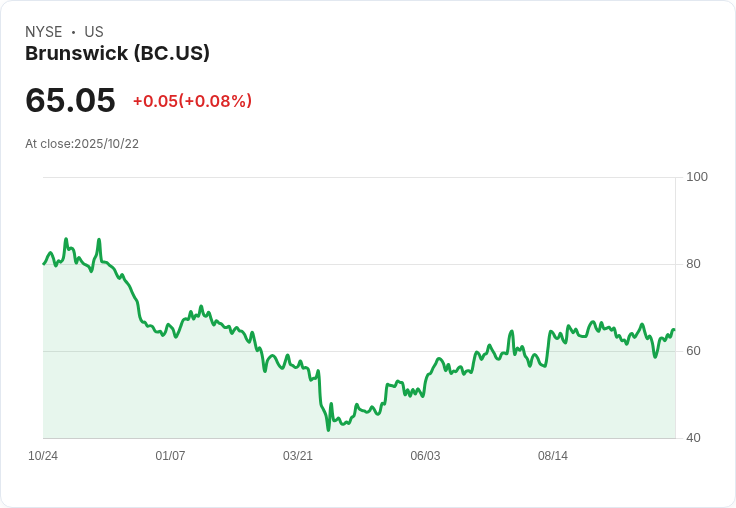Click the At close 2025/10/22 timestamp
Viewport: 736px width, 508px height.
click(82, 144)
